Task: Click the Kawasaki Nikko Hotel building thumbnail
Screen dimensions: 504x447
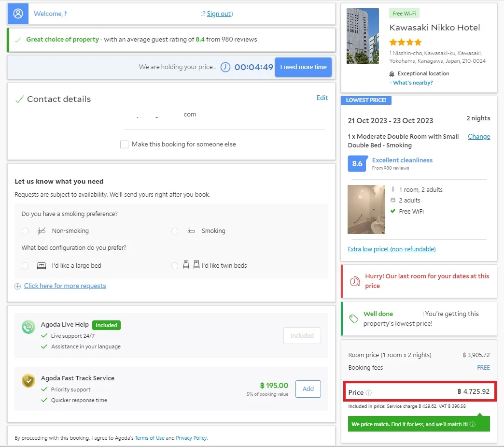Action: pos(363,36)
